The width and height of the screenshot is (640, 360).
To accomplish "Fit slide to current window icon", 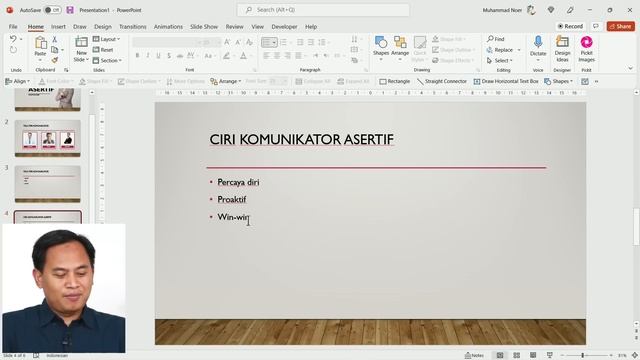I will [635, 356].
